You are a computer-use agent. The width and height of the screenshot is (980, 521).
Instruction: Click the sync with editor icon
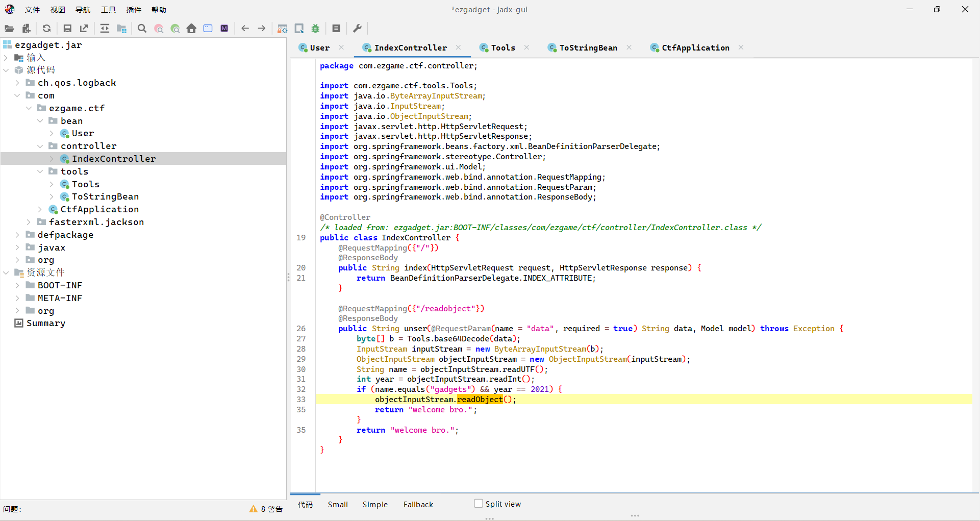click(105, 29)
